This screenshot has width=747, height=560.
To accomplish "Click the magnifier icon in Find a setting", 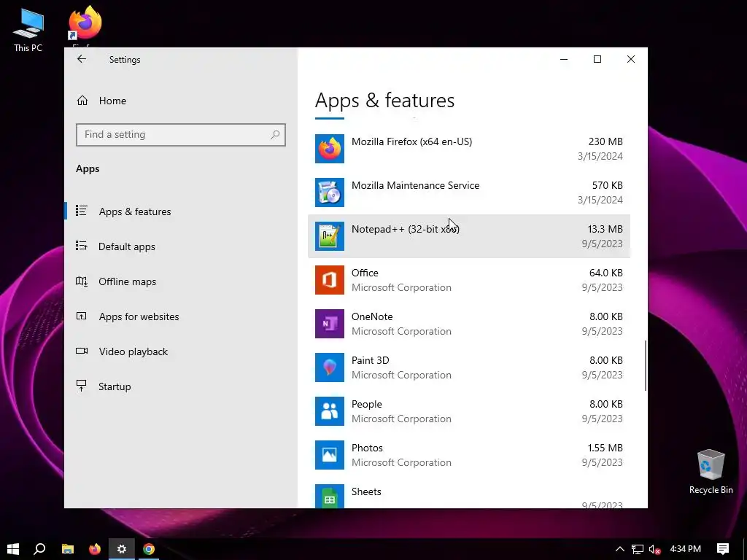I will [x=275, y=135].
